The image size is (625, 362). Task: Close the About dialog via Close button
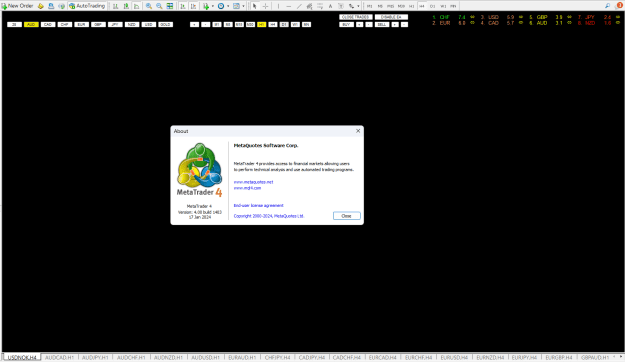[x=346, y=216]
